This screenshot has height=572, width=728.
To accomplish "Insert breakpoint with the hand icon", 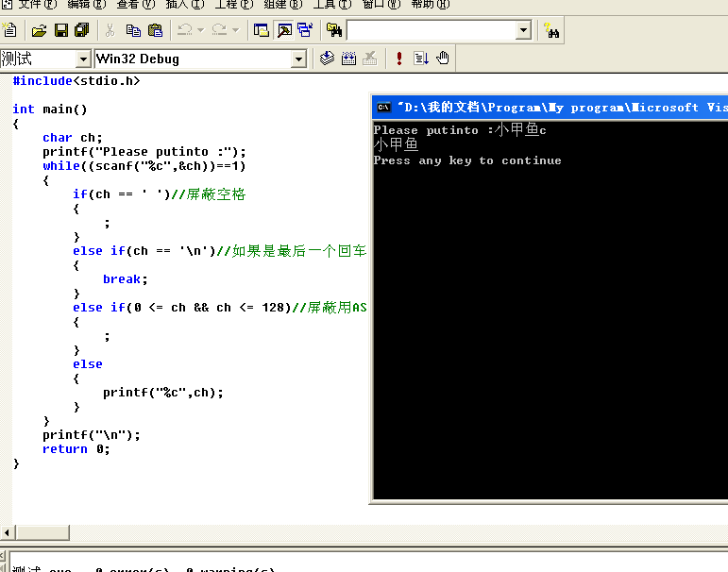I will click(442, 59).
